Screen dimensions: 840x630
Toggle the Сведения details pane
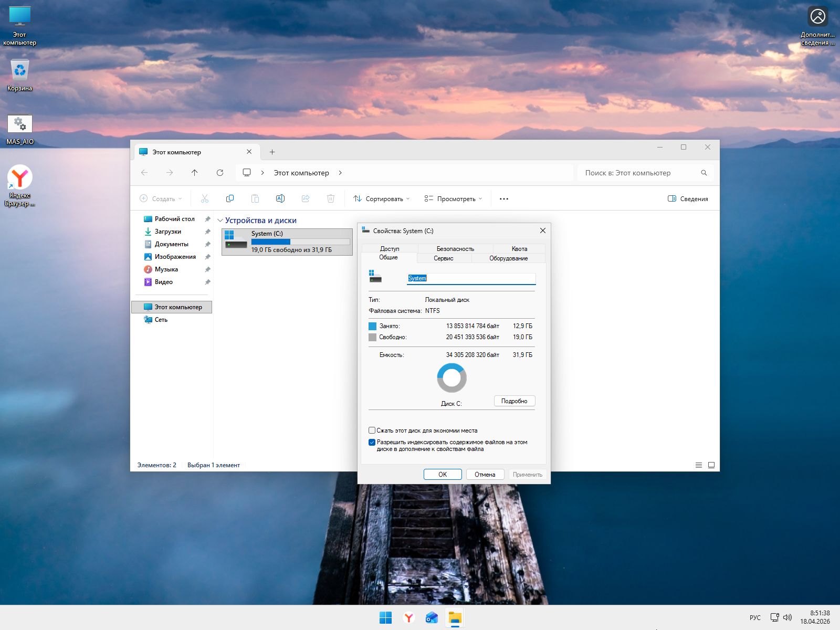click(688, 199)
